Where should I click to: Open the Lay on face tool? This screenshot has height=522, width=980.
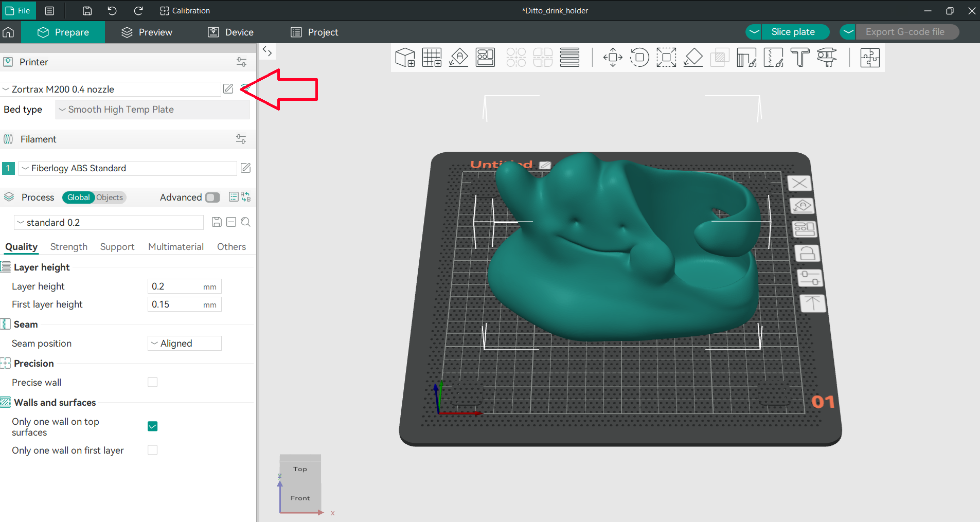(x=693, y=58)
